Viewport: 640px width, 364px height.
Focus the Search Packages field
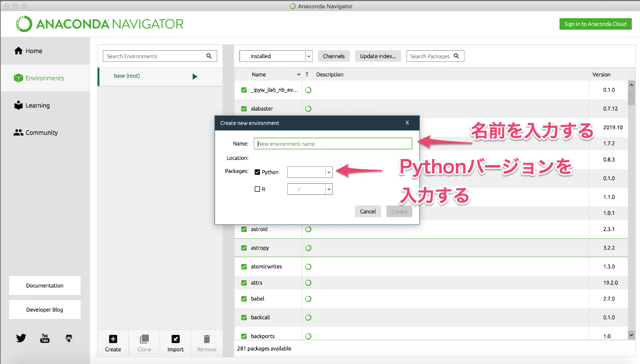pyautogui.click(x=435, y=56)
